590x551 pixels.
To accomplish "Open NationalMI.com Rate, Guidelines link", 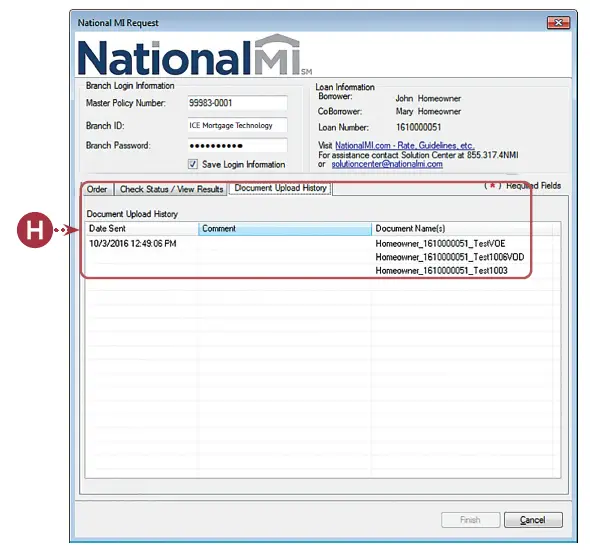I will coord(404,145).
